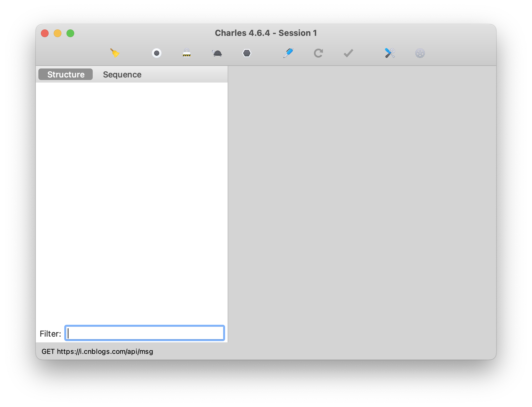Image resolution: width=532 pixels, height=407 pixels.
Task: Minimize the Charles window with the yellow button
Action: tap(58, 33)
